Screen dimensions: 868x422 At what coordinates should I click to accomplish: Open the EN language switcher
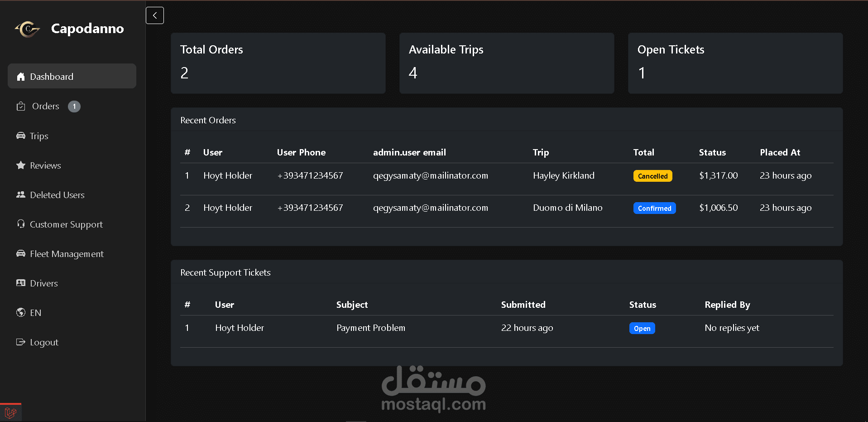pos(35,313)
